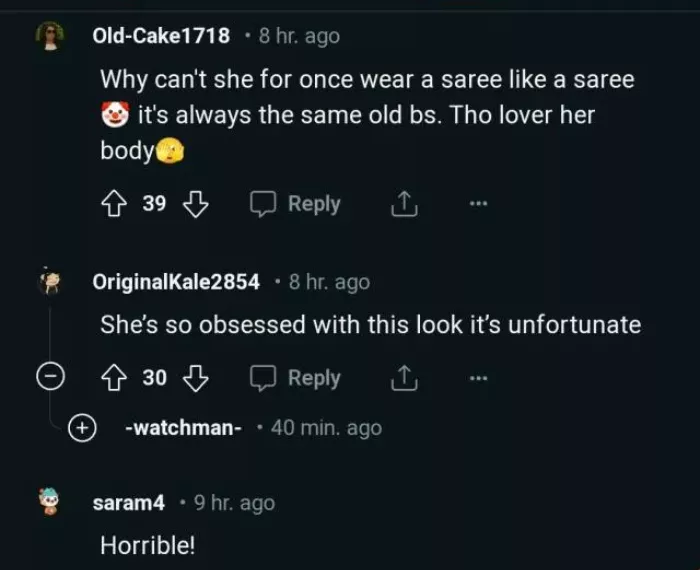Reply to Old-Cake1718's comment
Image resolution: width=700 pixels, height=570 pixels.
point(295,204)
